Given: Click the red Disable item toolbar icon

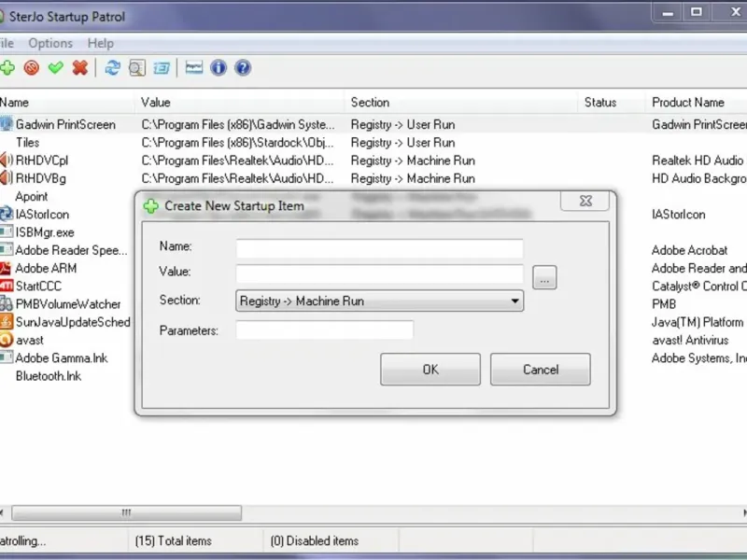Looking at the screenshot, I should pyautogui.click(x=32, y=67).
